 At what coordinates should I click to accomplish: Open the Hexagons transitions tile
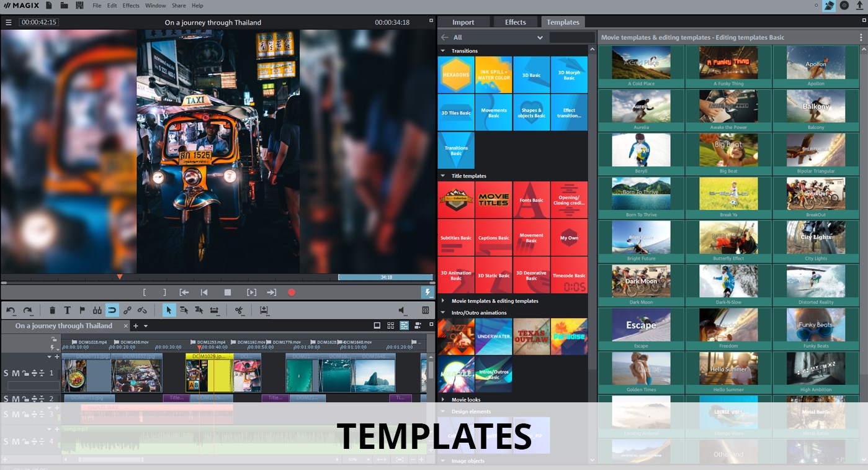pos(456,75)
